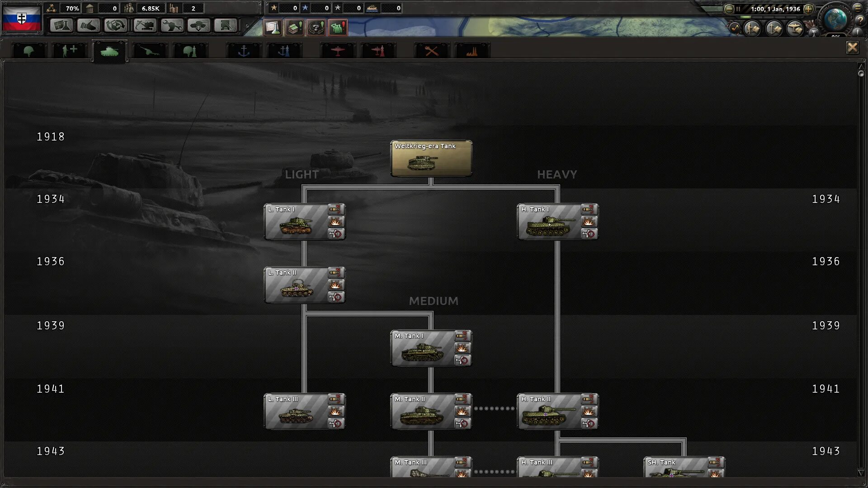Toggle pause at the date display
868x488 pixels.
click(x=775, y=9)
